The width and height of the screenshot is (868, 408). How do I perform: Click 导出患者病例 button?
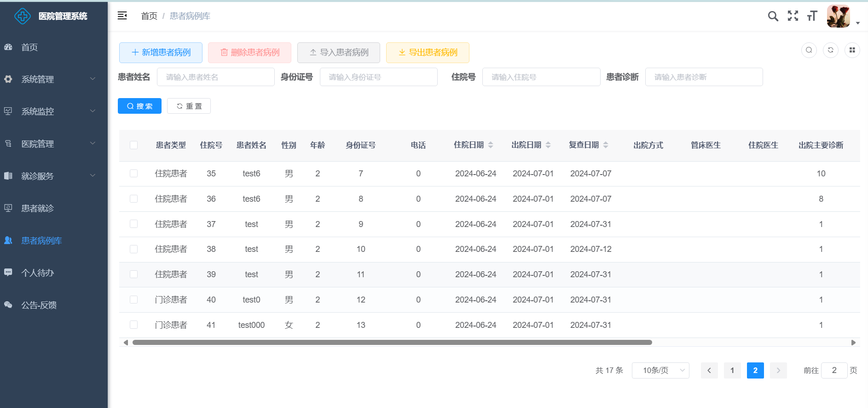[428, 52]
